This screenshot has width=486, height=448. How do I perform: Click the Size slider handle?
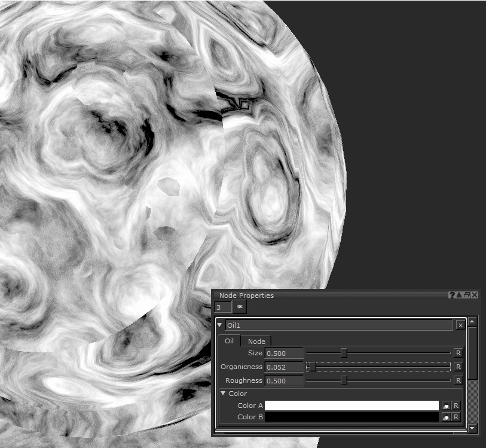344,353
